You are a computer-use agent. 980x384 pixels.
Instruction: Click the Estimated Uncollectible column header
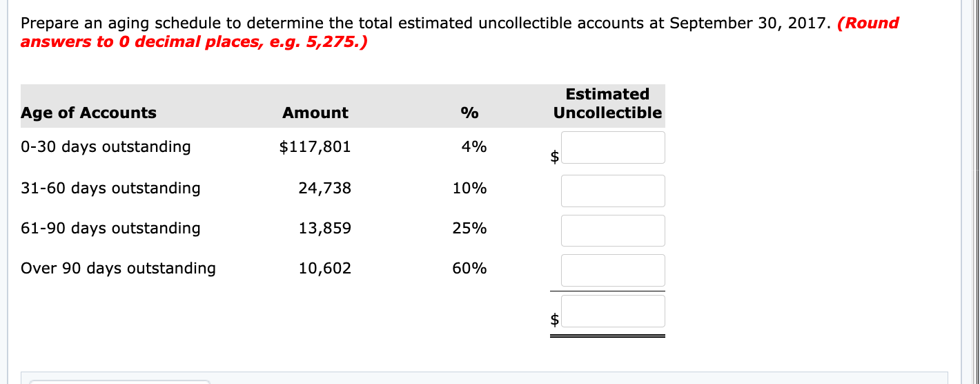point(607,104)
